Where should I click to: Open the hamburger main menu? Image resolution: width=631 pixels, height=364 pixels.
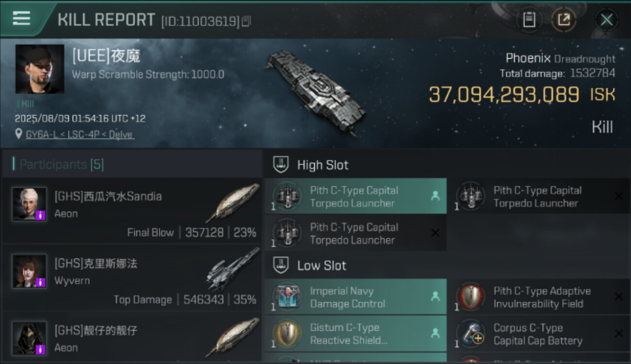pyautogui.click(x=21, y=19)
